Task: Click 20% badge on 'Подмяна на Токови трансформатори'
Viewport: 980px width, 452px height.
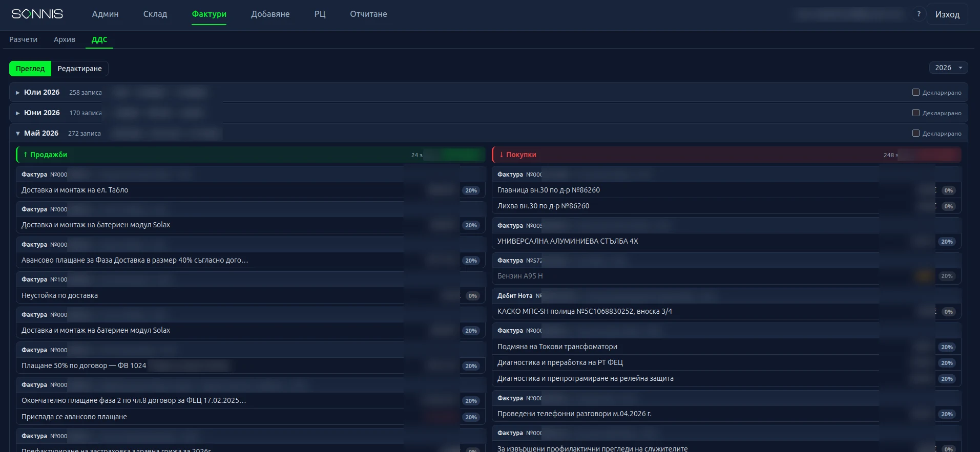Action: (947, 347)
